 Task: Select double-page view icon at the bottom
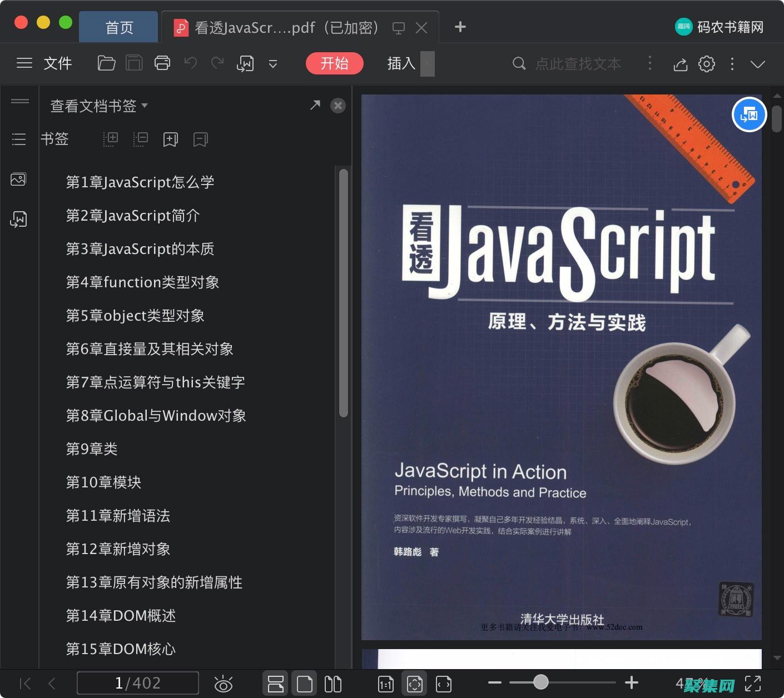[333, 683]
